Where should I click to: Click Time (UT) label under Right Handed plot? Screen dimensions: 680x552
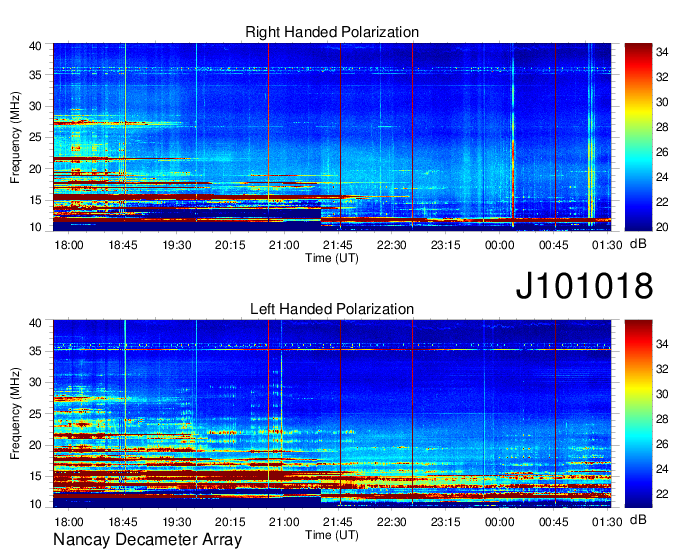coord(332,258)
